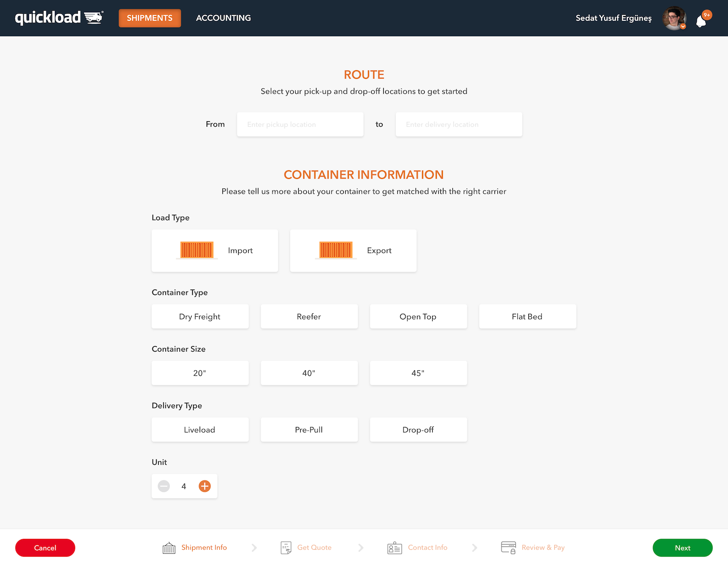Select 20" container size
The height and width of the screenshot is (567, 728).
click(x=200, y=373)
